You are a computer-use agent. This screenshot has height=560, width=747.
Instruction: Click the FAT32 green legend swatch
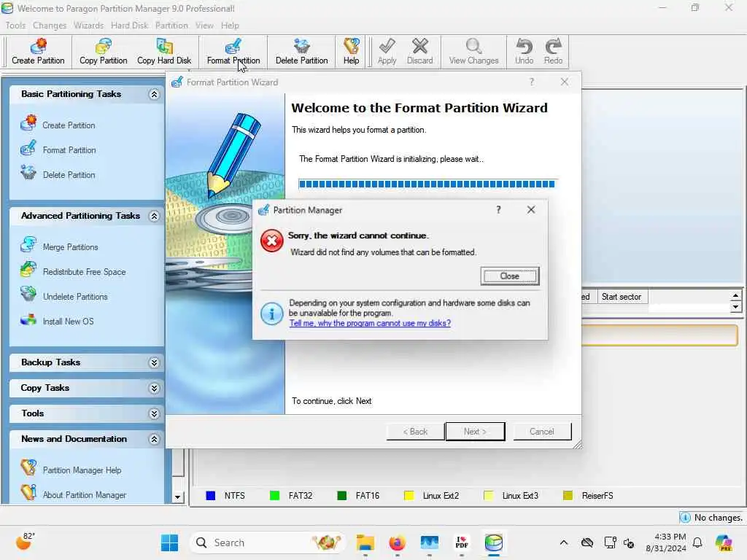(x=274, y=496)
